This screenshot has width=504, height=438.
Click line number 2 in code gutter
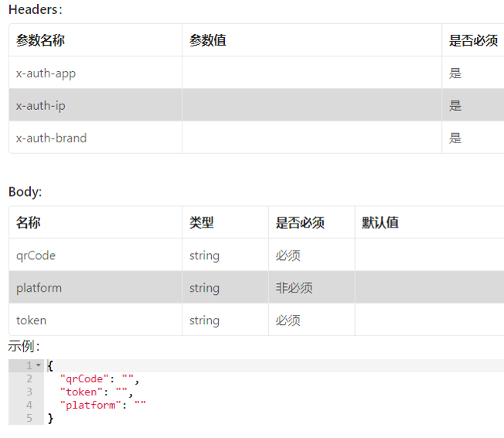(x=29, y=378)
